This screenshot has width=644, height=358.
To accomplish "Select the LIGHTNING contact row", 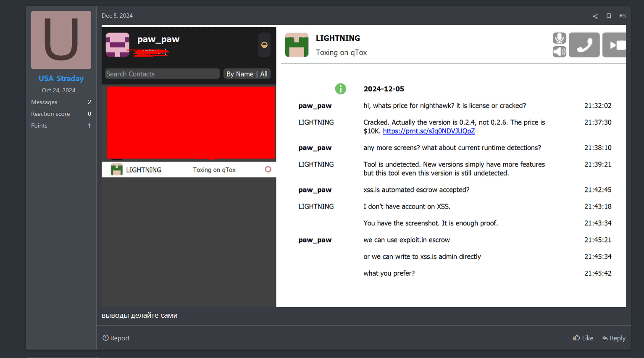I will pos(189,170).
